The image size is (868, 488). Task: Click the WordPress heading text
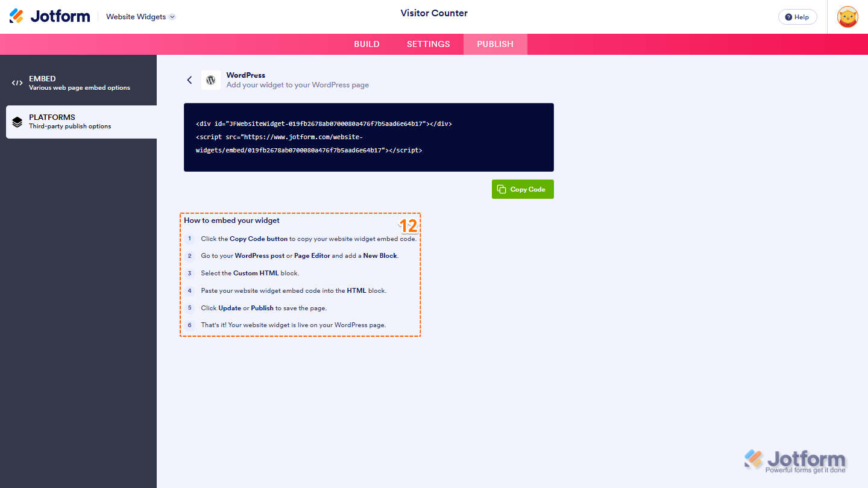coord(246,75)
